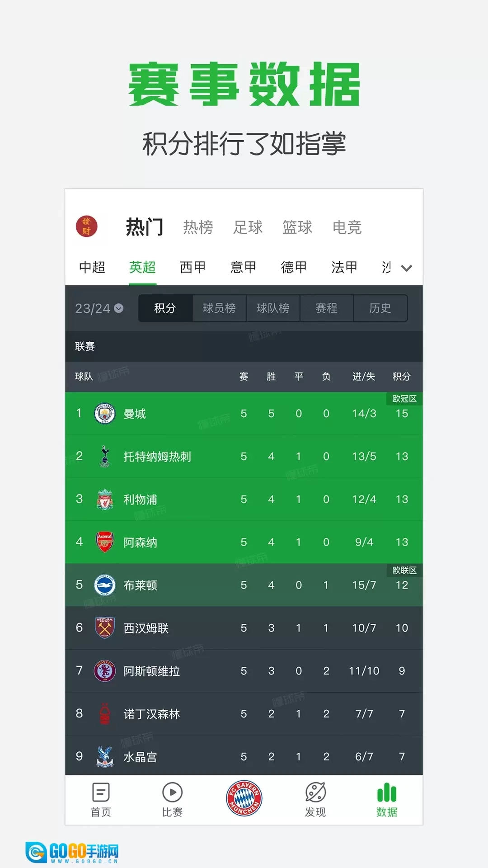Viewport: 488px width, 868px height.
Task: Tap the Liverpool club crest
Action: [105, 499]
